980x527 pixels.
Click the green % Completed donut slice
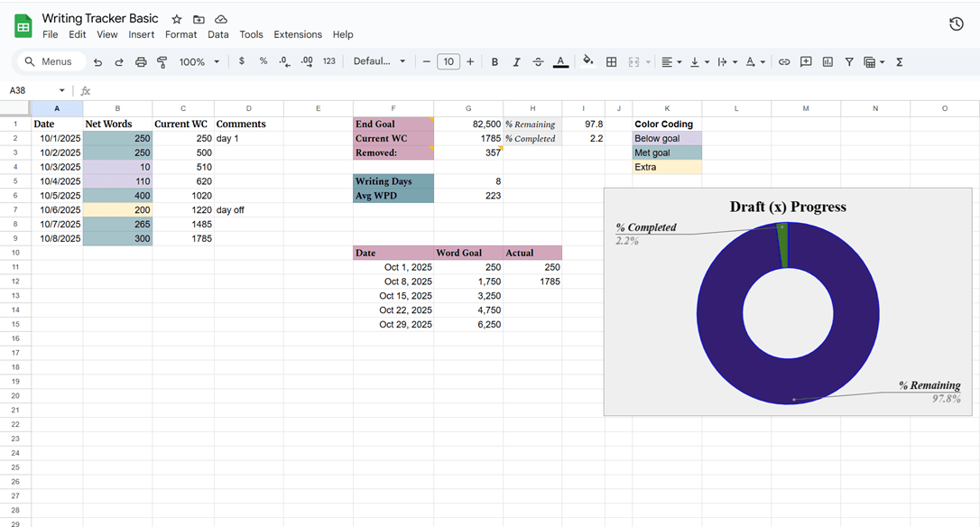point(782,245)
